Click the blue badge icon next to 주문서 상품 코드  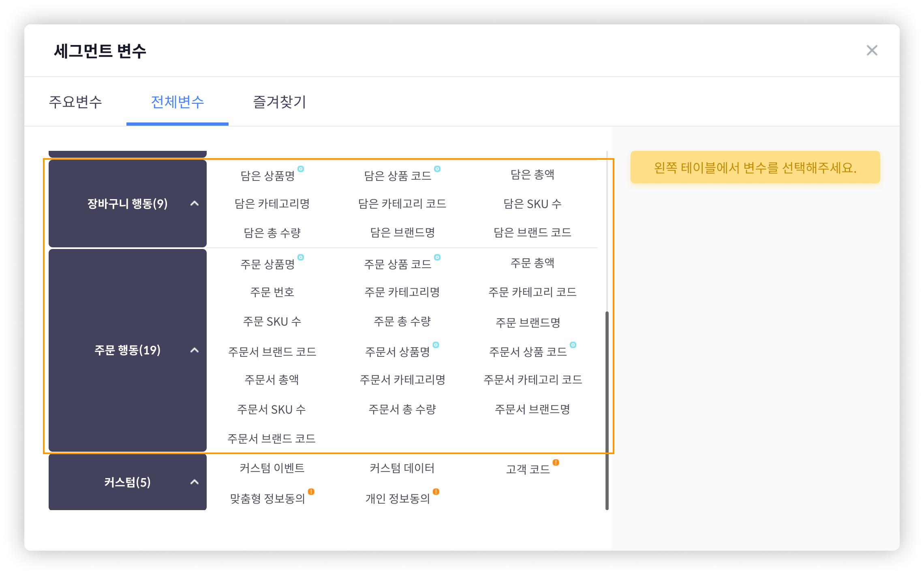(573, 345)
